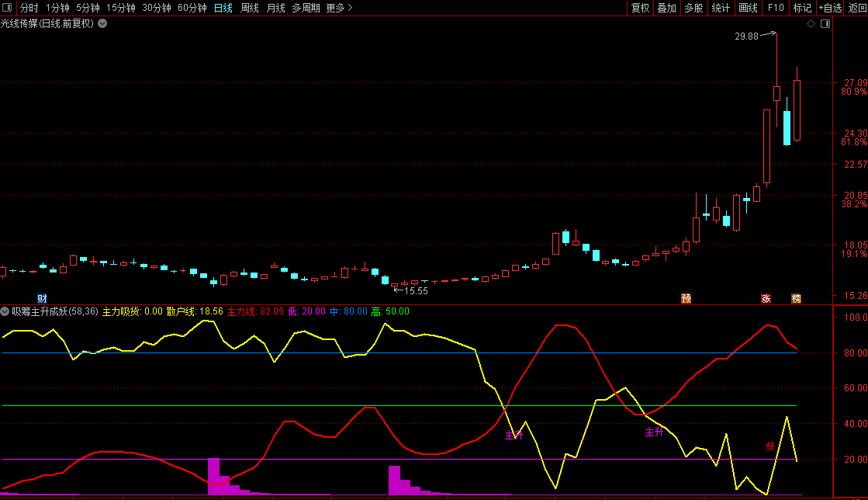Click the 29.88 high price label
The height and width of the screenshot is (500, 868).
[x=746, y=36]
